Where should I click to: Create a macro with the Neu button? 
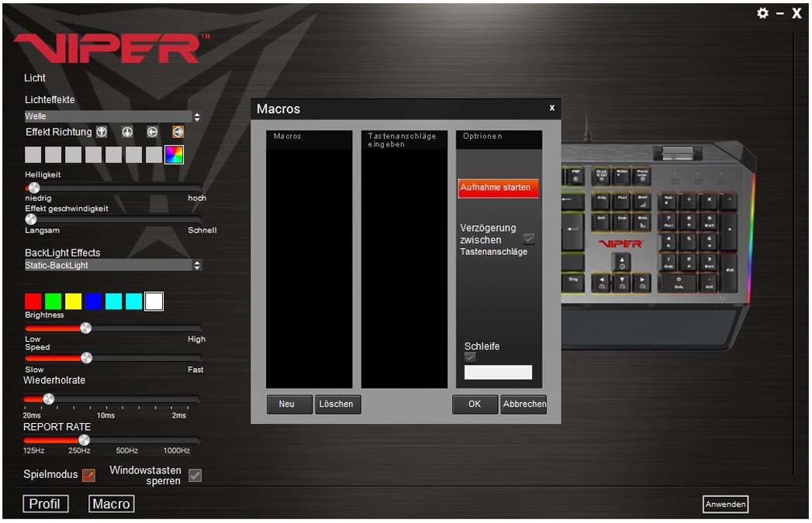point(289,404)
